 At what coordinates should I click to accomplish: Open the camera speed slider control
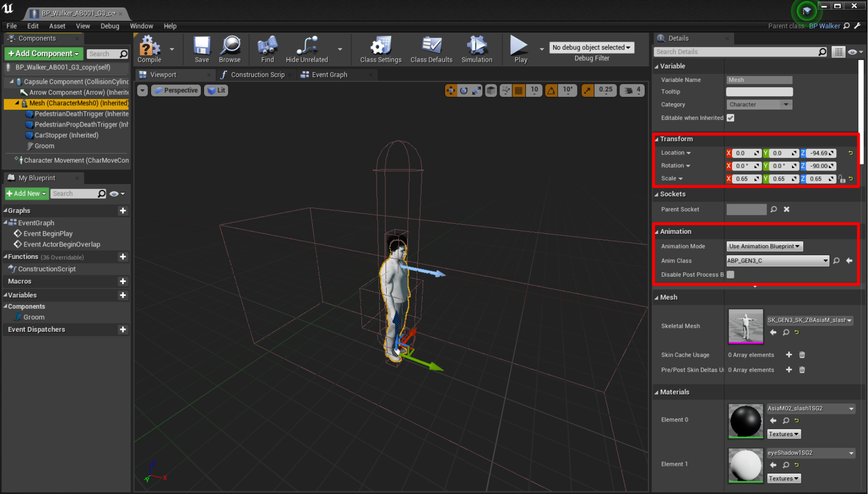(632, 90)
